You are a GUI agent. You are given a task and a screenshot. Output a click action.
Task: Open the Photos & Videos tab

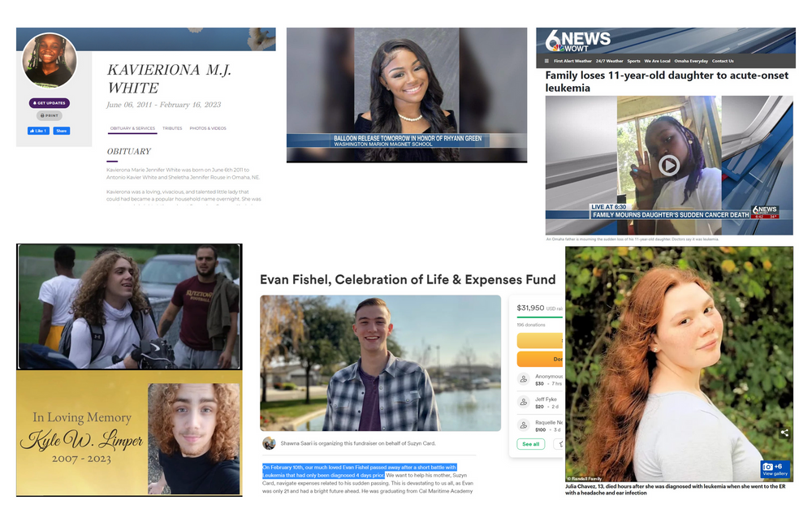pyautogui.click(x=208, y=128)
